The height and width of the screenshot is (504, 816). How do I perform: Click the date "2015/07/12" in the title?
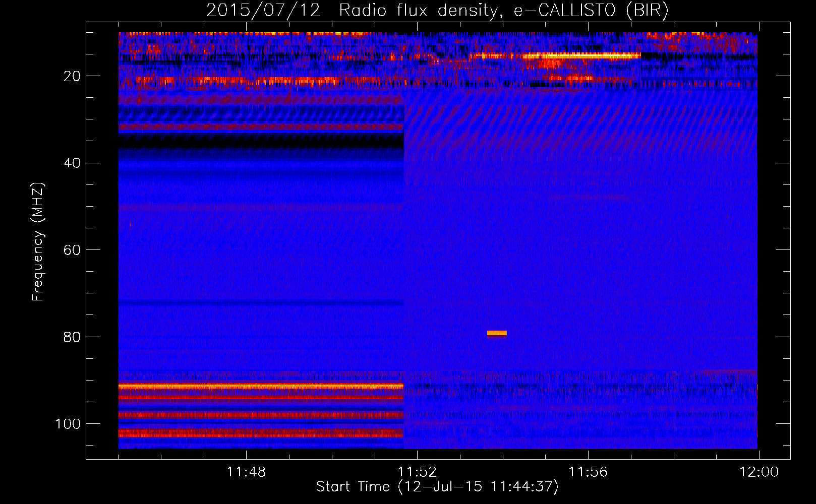tap(263, 11)
